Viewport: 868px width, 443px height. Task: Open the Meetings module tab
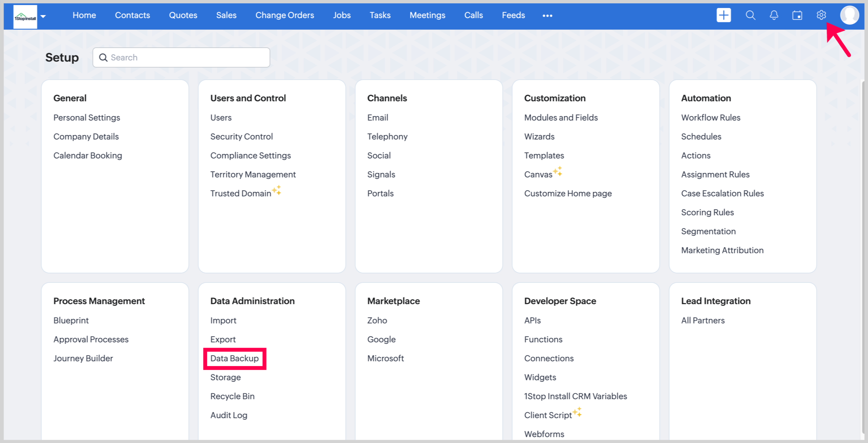[427, 15]
